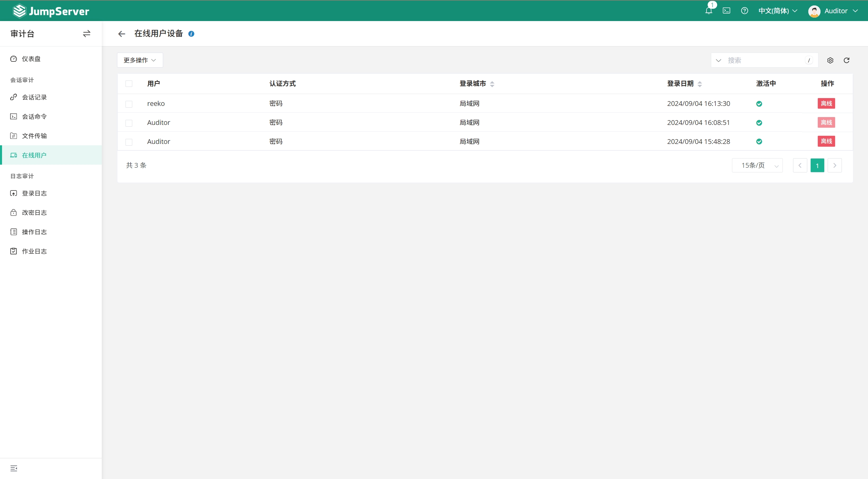868x479 pixels.
Task: Click the JumpServer logo
Action: pyautogui.click(x=51, y=11)
